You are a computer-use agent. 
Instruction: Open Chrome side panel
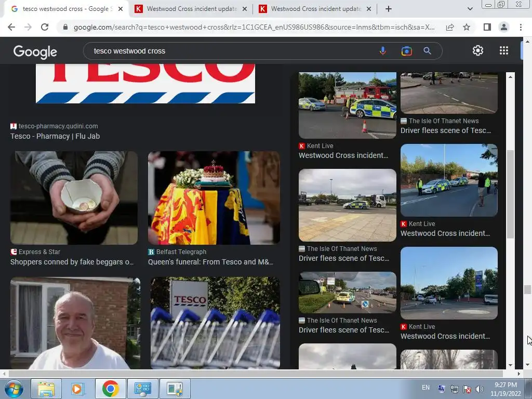(487, 27)
